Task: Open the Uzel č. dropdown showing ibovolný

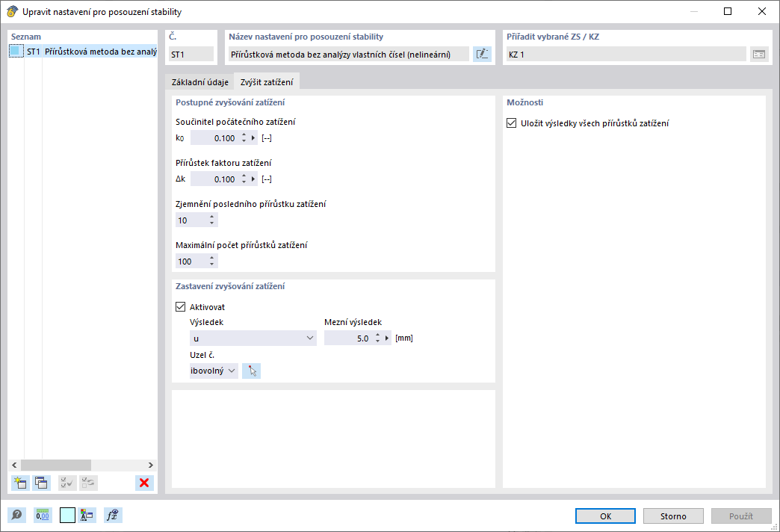Action: coord(214,370)
